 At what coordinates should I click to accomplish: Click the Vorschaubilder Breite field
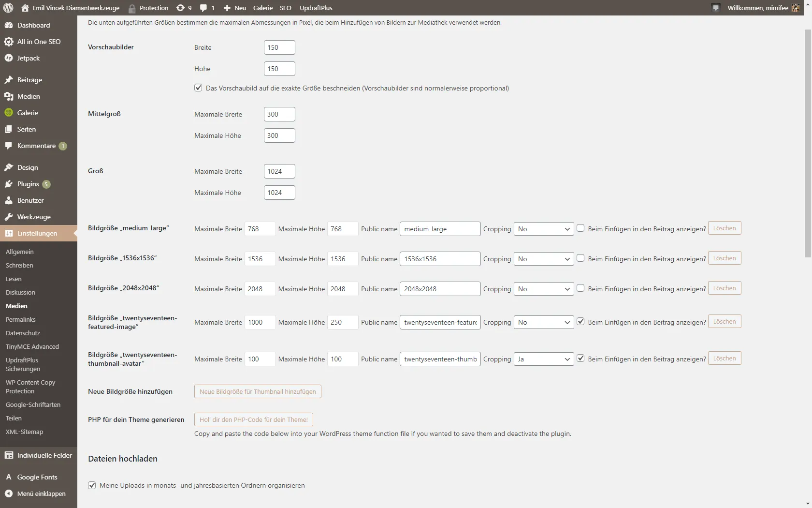coord(279,47)
